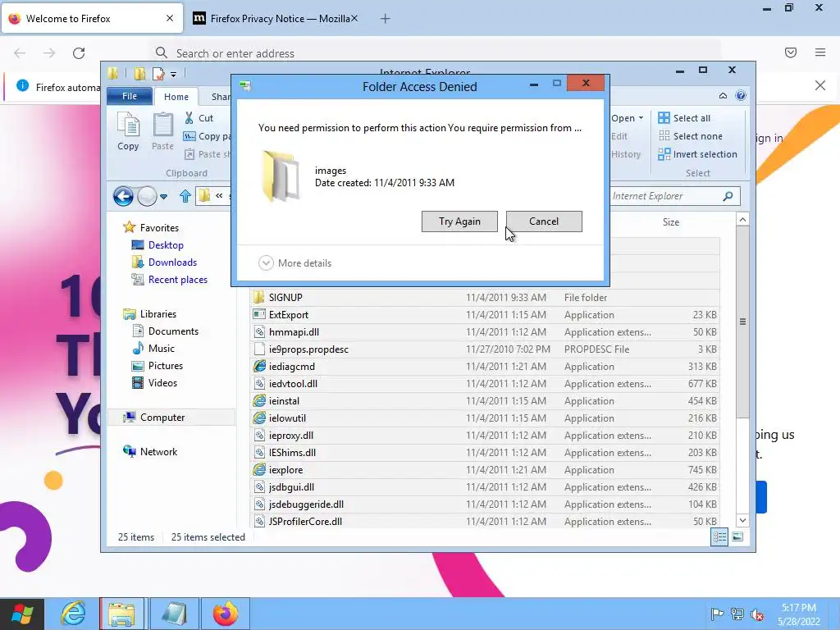Collapse the ribbon with chevron icon

click(x=724, y=95)
